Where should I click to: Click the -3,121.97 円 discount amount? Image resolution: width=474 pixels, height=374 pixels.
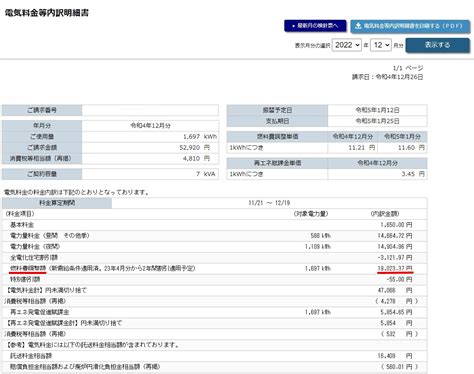coord(396,258)
